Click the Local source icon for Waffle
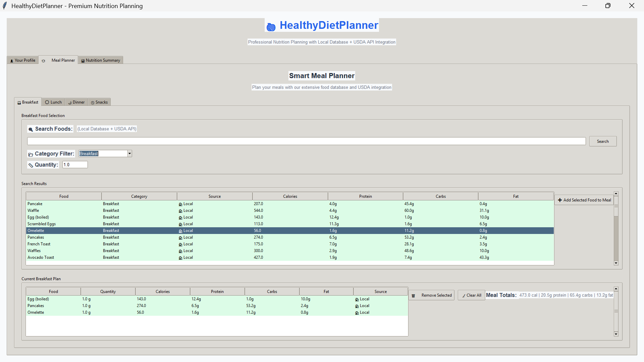644x362 pixels. [x=180, y=211]
